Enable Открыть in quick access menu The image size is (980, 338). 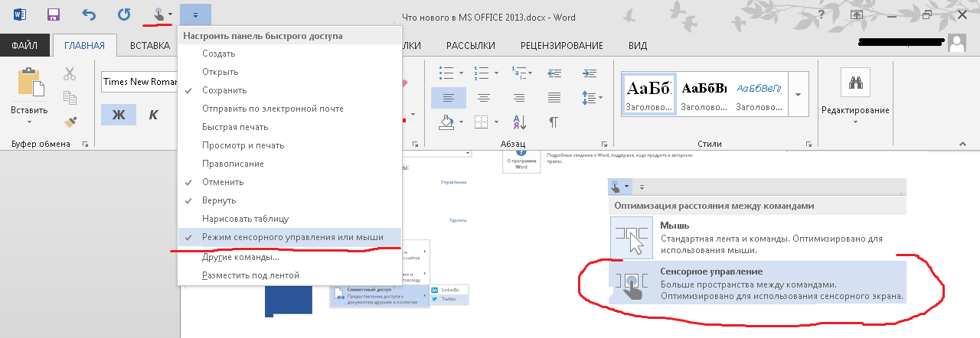[x=289, y=72]
